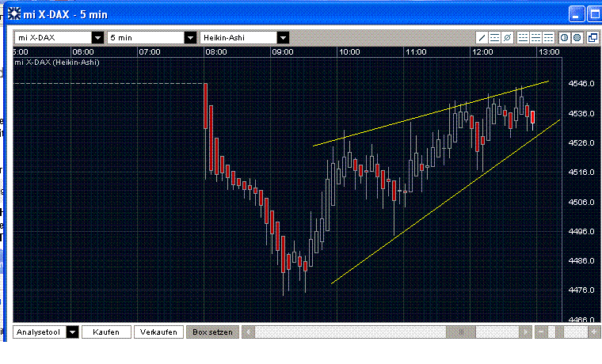The height and width of the screenshot is (364, 602).
Task: Click the 10:00 time axis label
Action: pyautogui.click(x=349, y=52)
